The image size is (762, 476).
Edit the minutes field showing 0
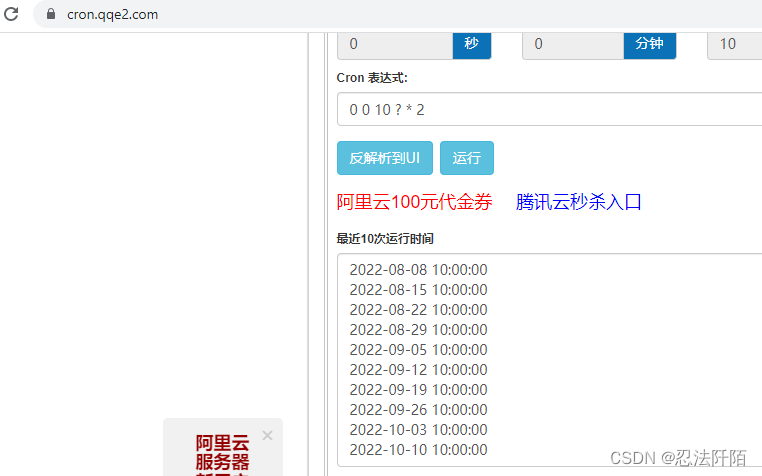pyautogui.click(x=573, y=44)
